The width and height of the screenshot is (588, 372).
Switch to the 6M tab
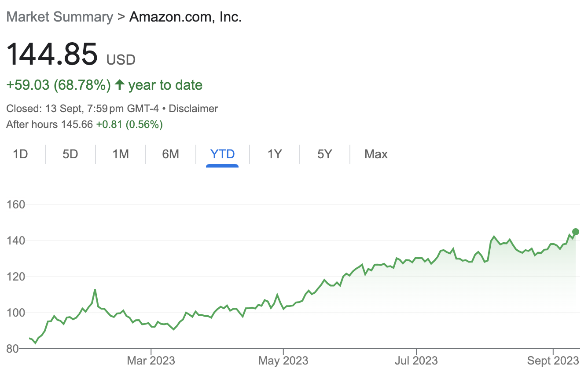click(170, 154)
